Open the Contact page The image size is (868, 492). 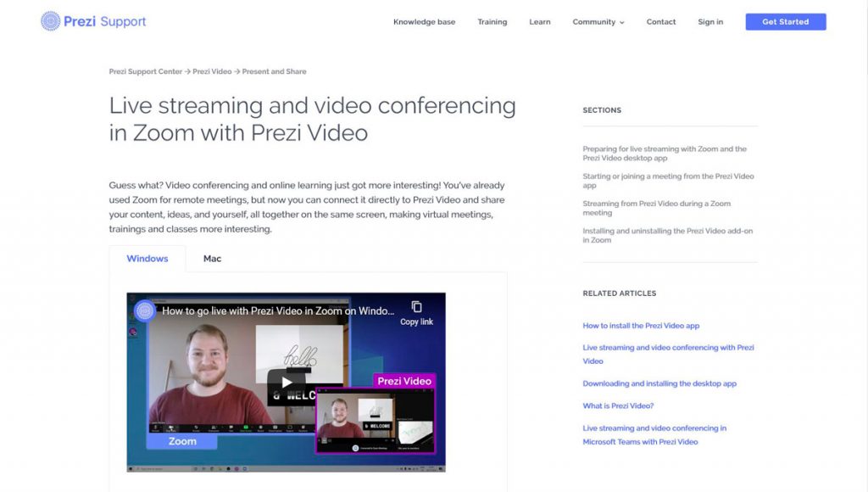tap(660, 22)
